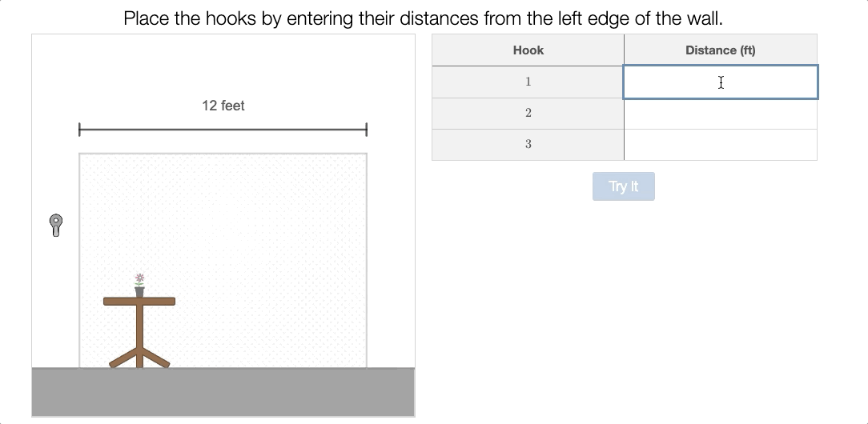Select the Hook 2 distance input field
The height and width of the screenshot is (424, 868).
pos(721,114)
